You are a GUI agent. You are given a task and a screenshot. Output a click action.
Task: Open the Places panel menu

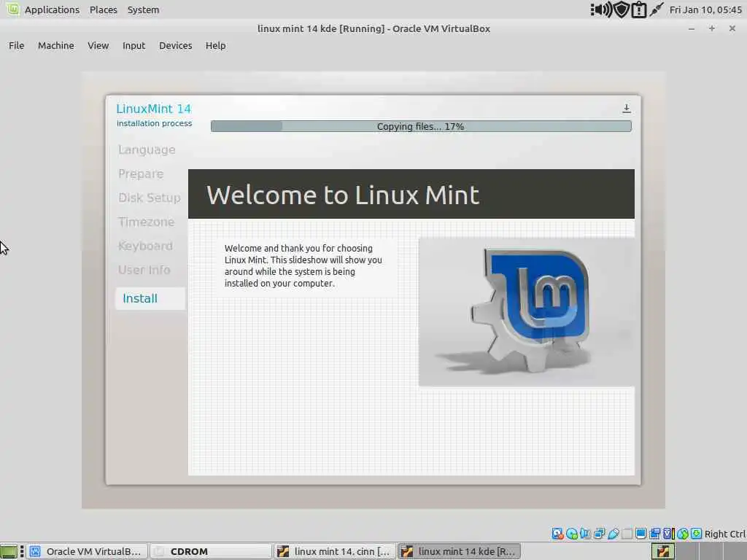[104, 9]
